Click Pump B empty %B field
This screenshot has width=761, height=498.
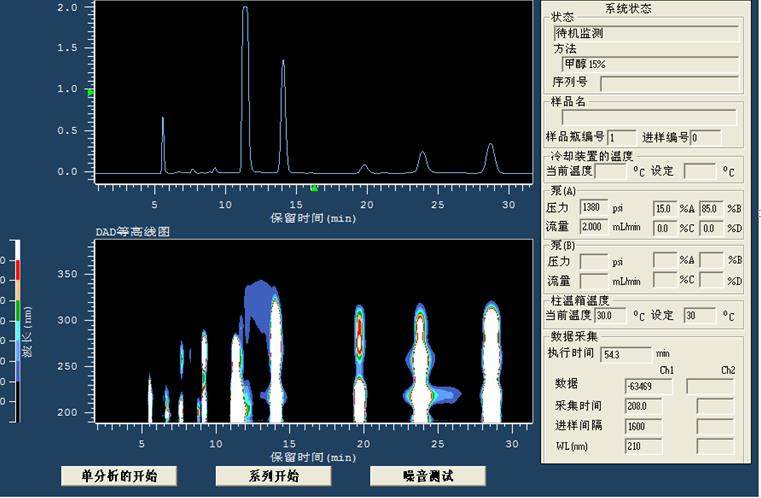point(711,260)
